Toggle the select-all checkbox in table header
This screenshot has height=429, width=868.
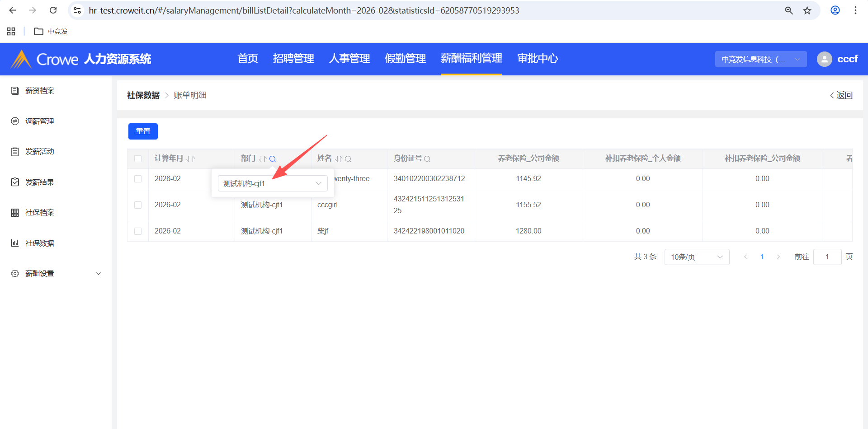point(138,159)
